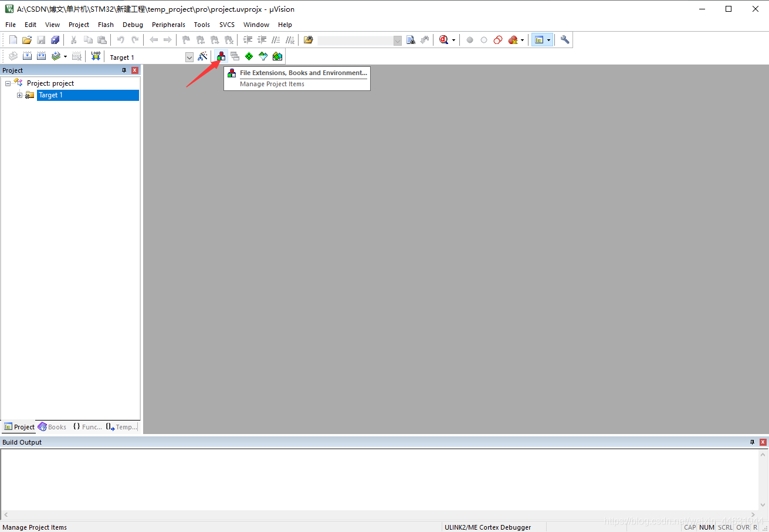Click Navigate Forwards arrow icon
This screenshot has width=769, height=532.
[168, 40]
